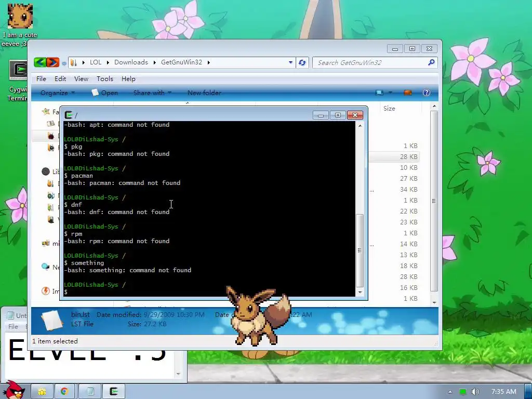Click the Explorer scrollbar down arrow
This screenshot has height=399, width=532.
pyautogui.click(x=434, y=302)
